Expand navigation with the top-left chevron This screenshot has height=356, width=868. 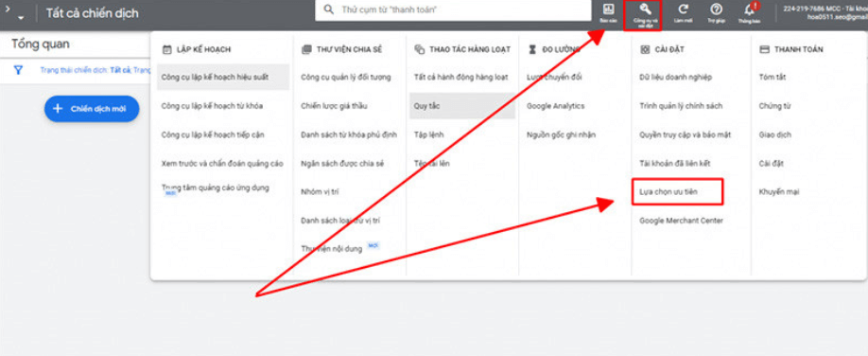pos(7,9)
